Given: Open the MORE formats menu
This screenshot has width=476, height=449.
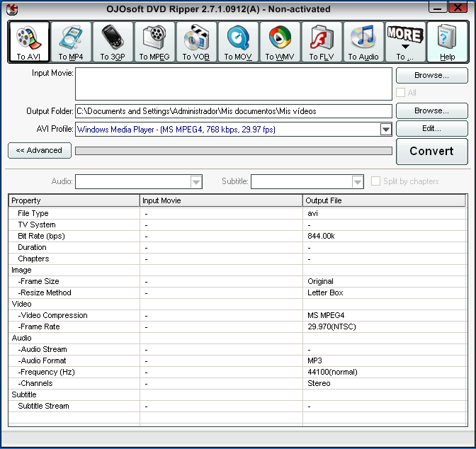Looking at the screenshot, I should click(405, 42).
